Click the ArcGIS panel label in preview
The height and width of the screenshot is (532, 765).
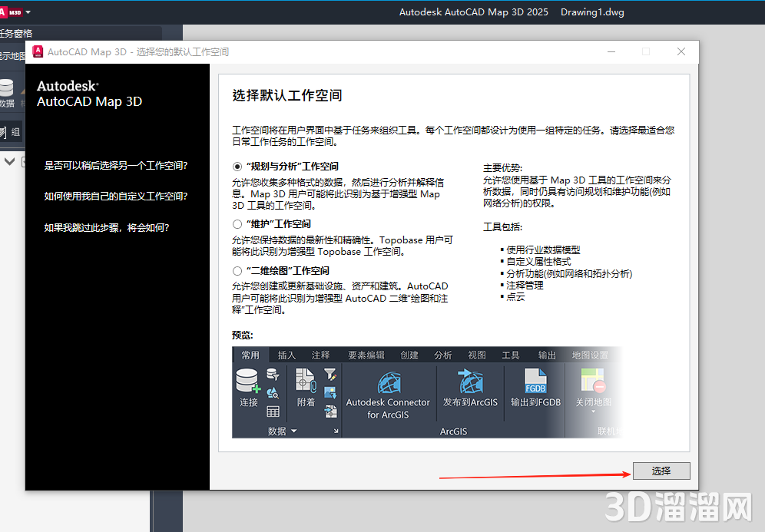click(x=453, y=431)
